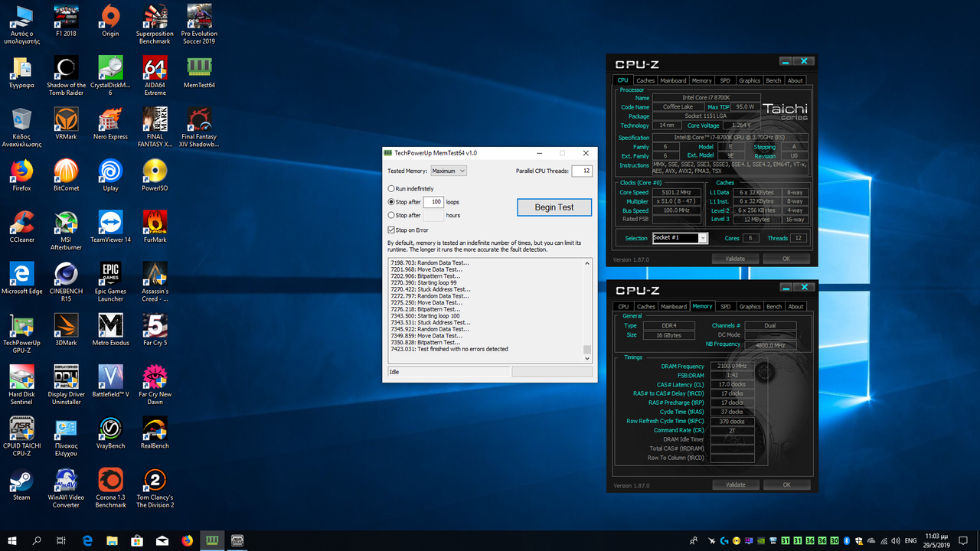Click the CPU-Z Taichi taskbar icon
This screenshot has width=980, height=551.
click(237, 540)
